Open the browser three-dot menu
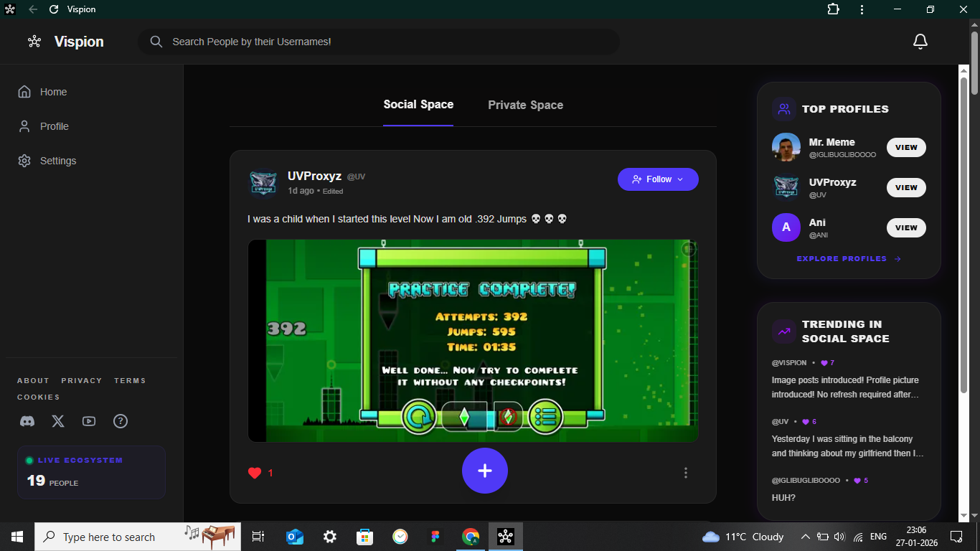This screenshot has height=551, width=980. pyautogui.click(x=861, y=9)
